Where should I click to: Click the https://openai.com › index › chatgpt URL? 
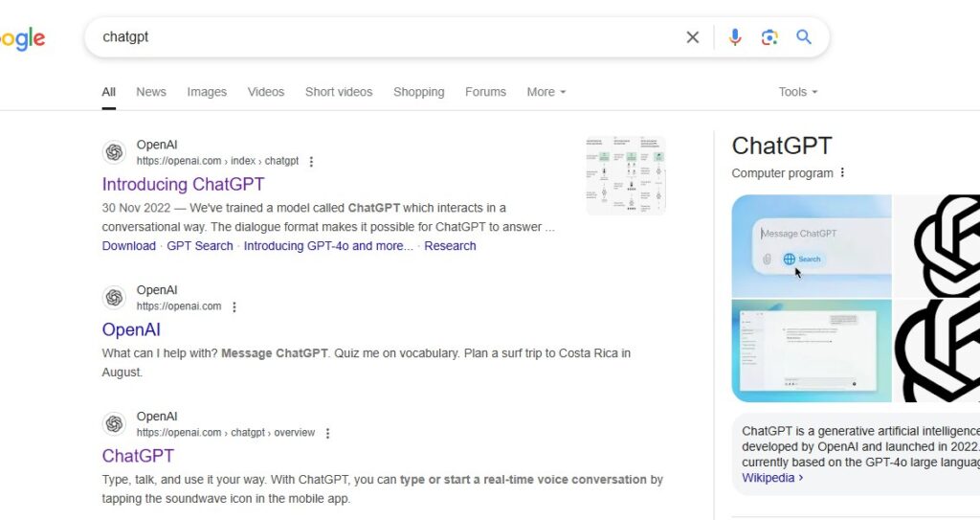217,161
